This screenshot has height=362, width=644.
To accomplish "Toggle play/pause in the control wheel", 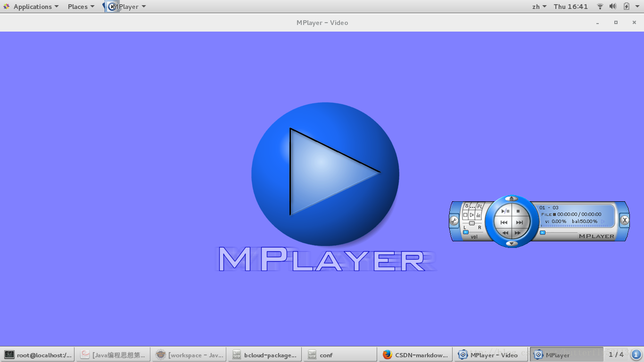I will coord(505,211).
